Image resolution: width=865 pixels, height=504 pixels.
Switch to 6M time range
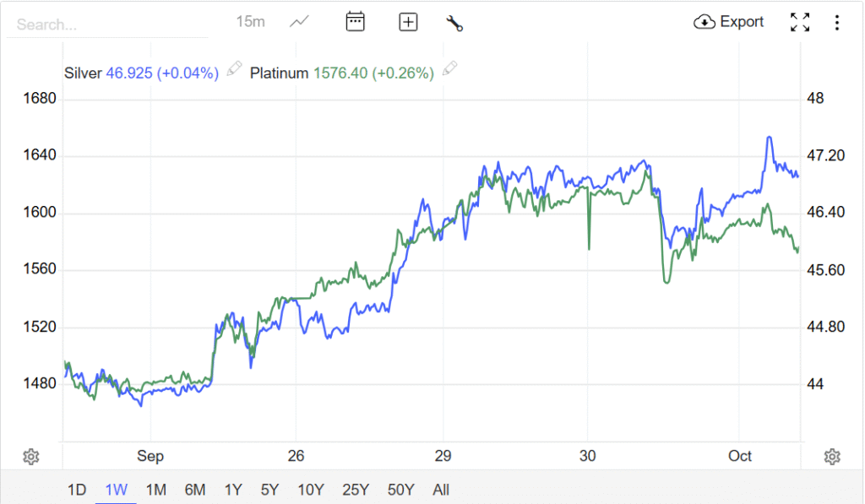tap(195, 490)
